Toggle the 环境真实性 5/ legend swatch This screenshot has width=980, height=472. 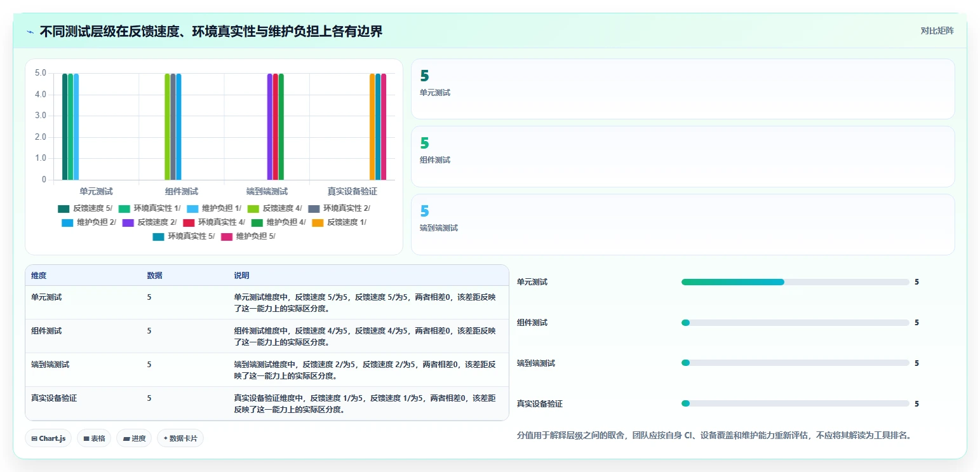point(159,236)
